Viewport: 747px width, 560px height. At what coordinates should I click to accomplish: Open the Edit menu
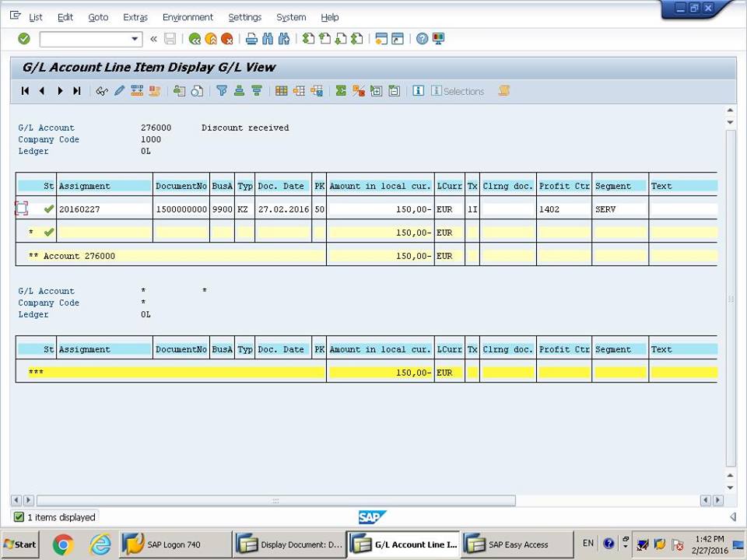(x=65, y=18)
